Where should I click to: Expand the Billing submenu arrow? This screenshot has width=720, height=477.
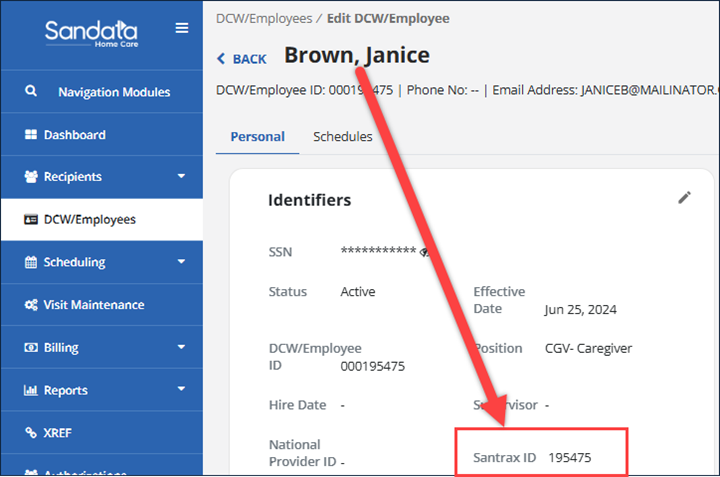(181, 348)
